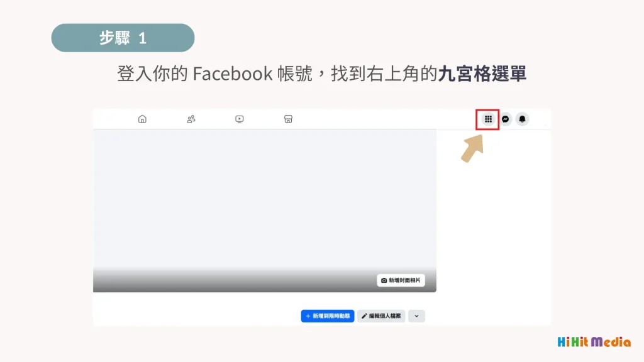644x362 pixels.
Task: Open the notifications bell
Action: tap(522, 119)
